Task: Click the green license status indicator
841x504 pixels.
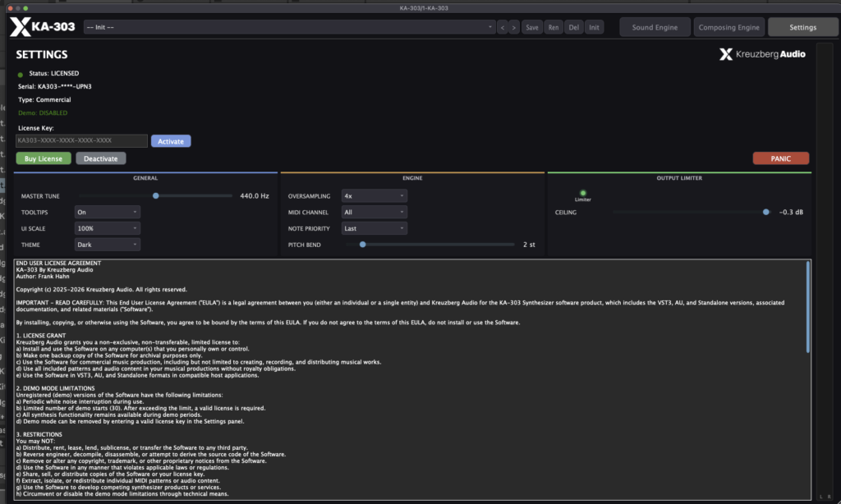Action: [21, 75]
